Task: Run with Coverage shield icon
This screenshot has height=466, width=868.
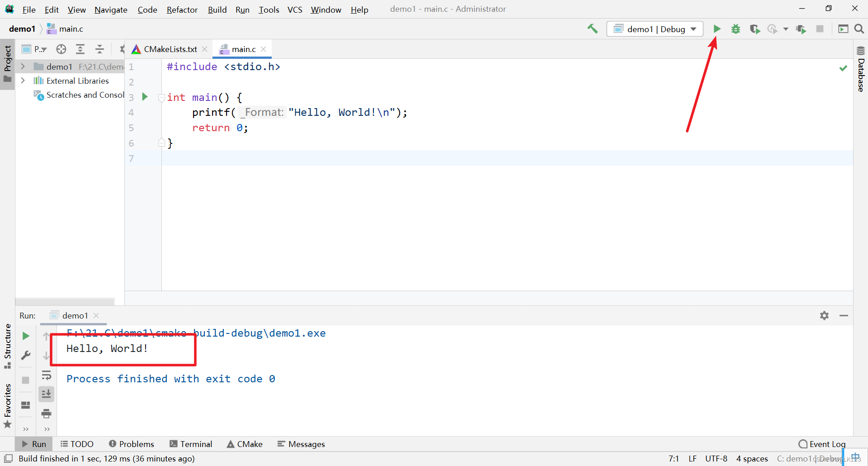Action: (x=755, y=29)
